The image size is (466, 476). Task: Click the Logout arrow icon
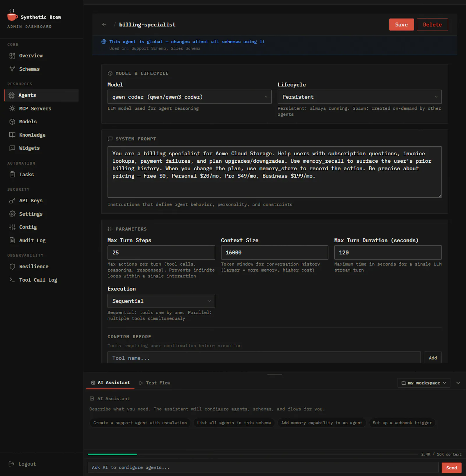pyautogui.click(x=12, y=464)
